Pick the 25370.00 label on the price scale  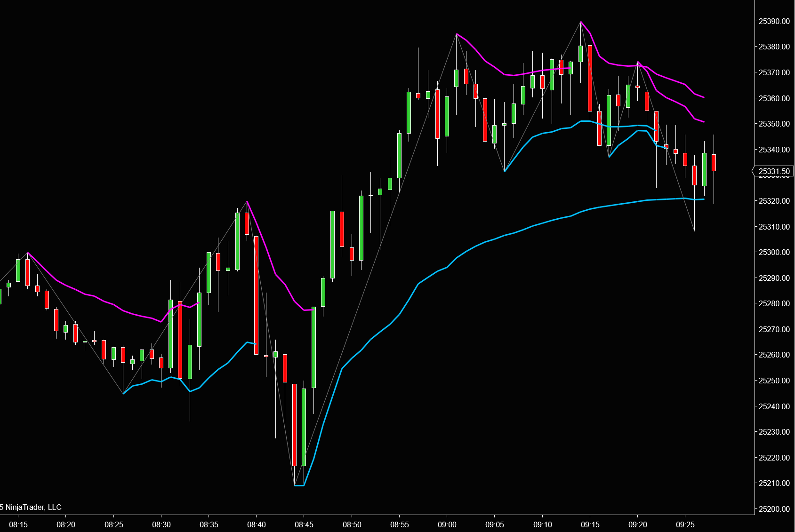(x=774, y=72)
